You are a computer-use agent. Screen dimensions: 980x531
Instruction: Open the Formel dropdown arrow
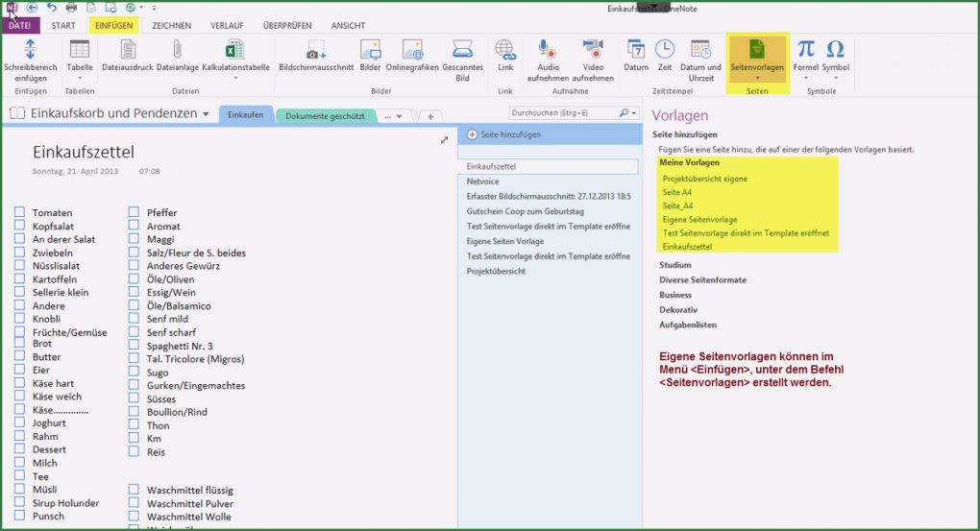coord(806,78)
